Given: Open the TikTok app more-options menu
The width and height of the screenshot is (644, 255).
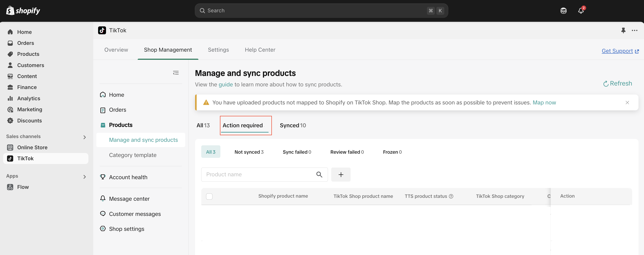Looking at the screenshot, I should (x=635, y=31).
